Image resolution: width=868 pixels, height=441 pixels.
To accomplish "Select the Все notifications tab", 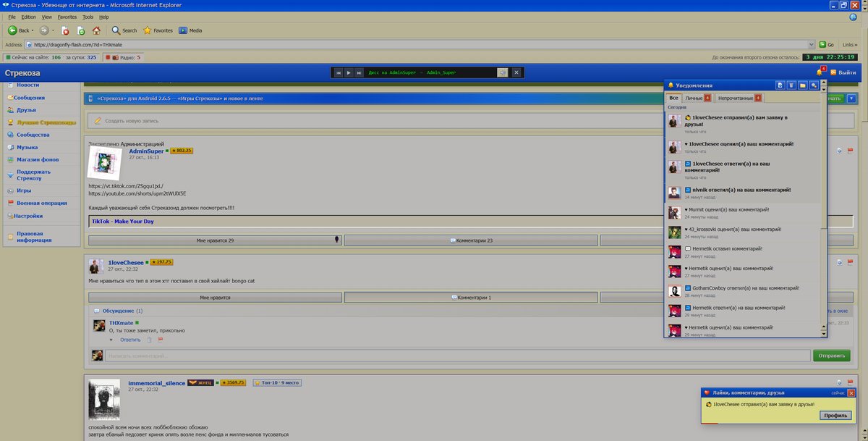I will 673,98.
